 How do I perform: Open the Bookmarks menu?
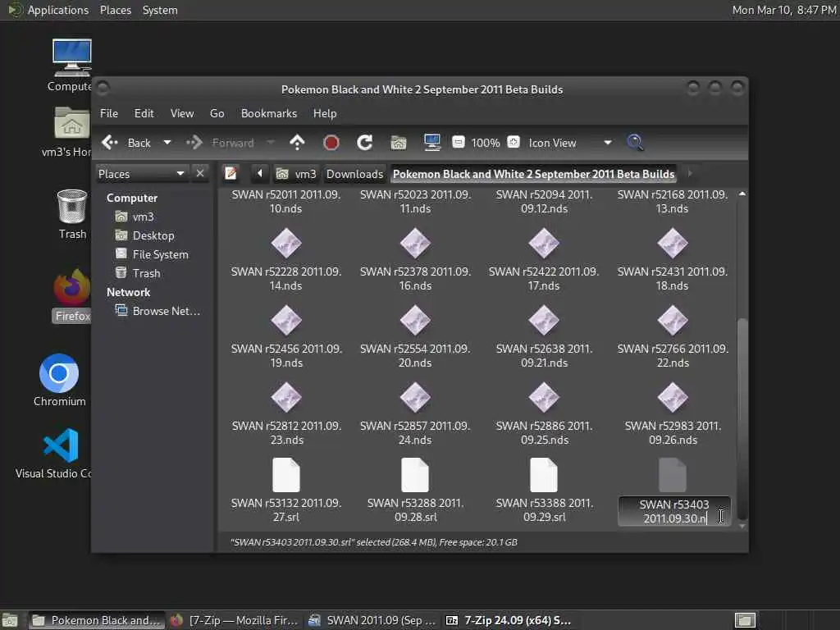tap(269, 113)
